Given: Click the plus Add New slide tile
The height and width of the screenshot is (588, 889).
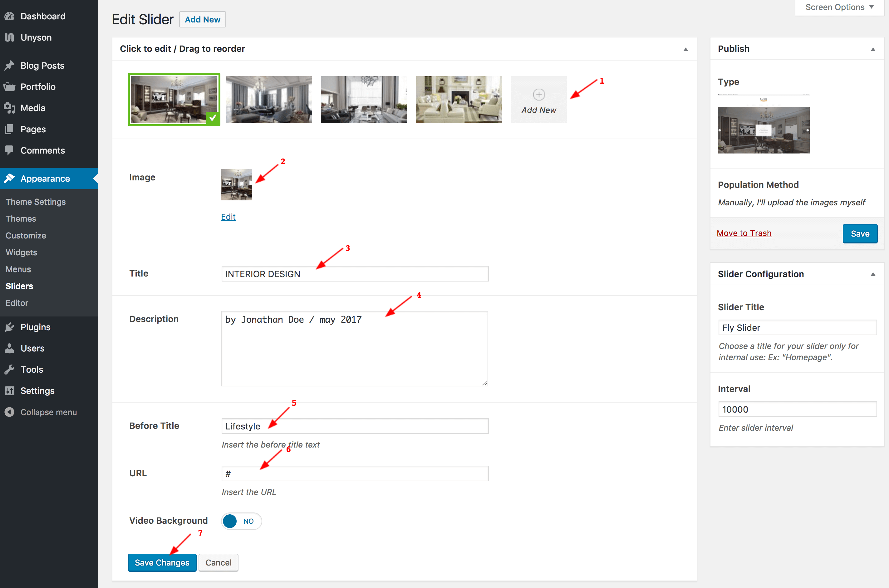Looking at the screenshot, I should coord(538,100).
